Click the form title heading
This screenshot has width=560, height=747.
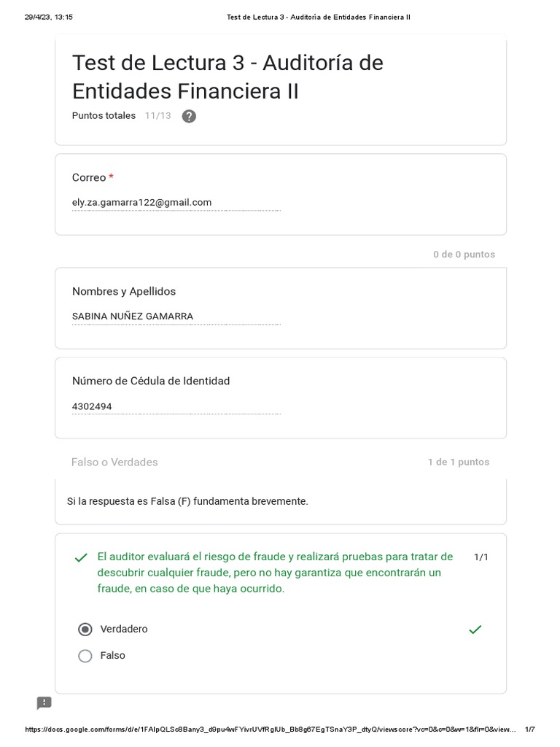(x=227, y=77)
